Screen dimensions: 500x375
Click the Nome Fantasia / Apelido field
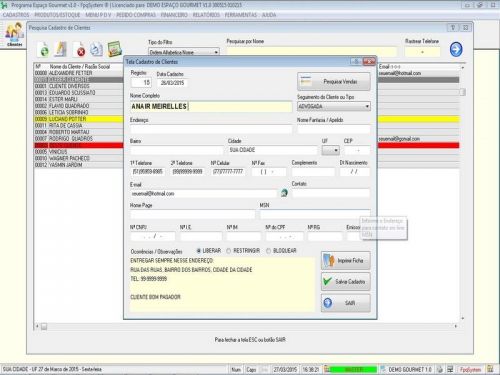334,129
